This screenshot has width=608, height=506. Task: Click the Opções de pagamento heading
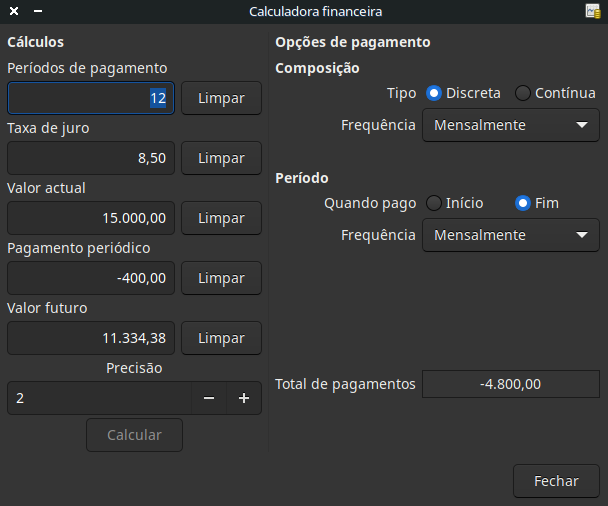pyautogui.click(x=353, y=42)
